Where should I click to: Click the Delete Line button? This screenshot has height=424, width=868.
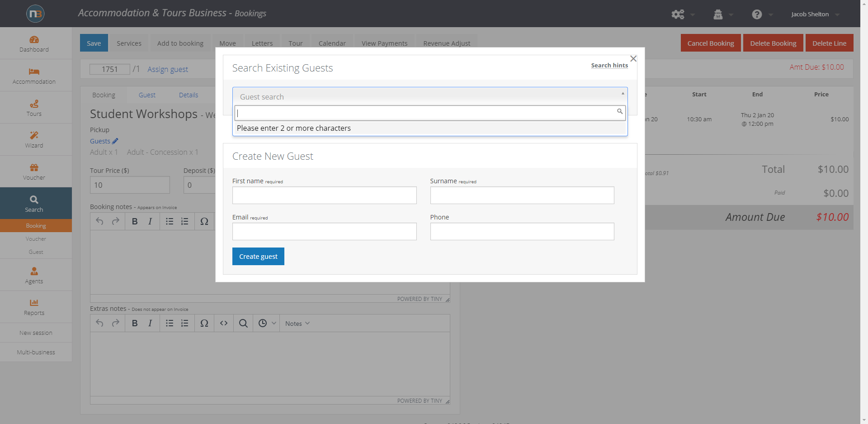829,43
